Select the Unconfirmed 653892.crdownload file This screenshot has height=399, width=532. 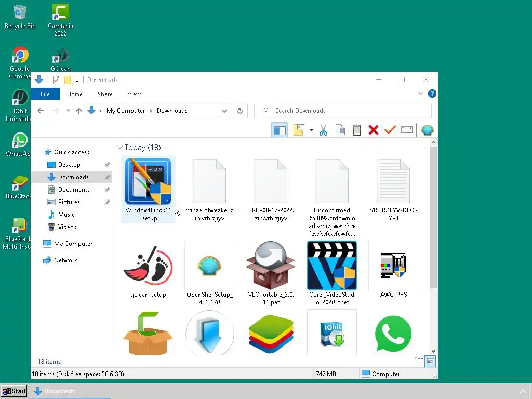(x=332, y=198)
